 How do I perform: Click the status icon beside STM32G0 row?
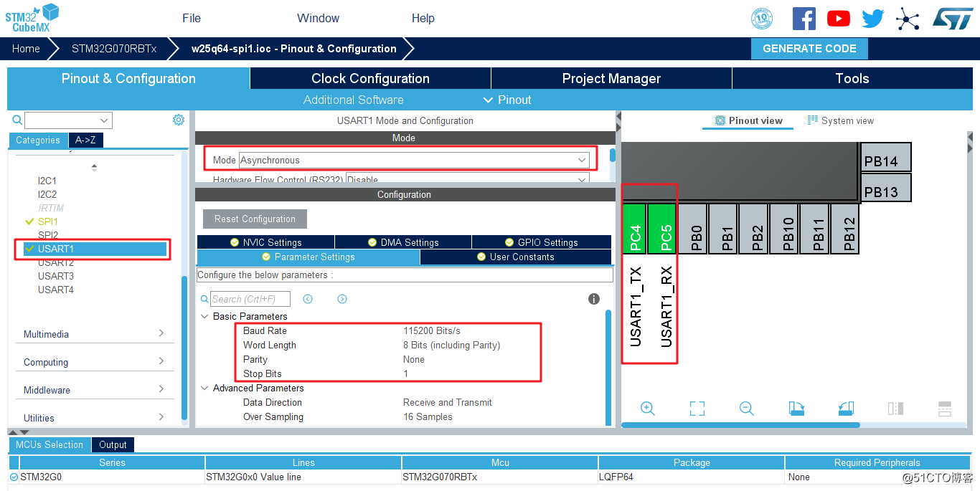(x=14, y=477)
